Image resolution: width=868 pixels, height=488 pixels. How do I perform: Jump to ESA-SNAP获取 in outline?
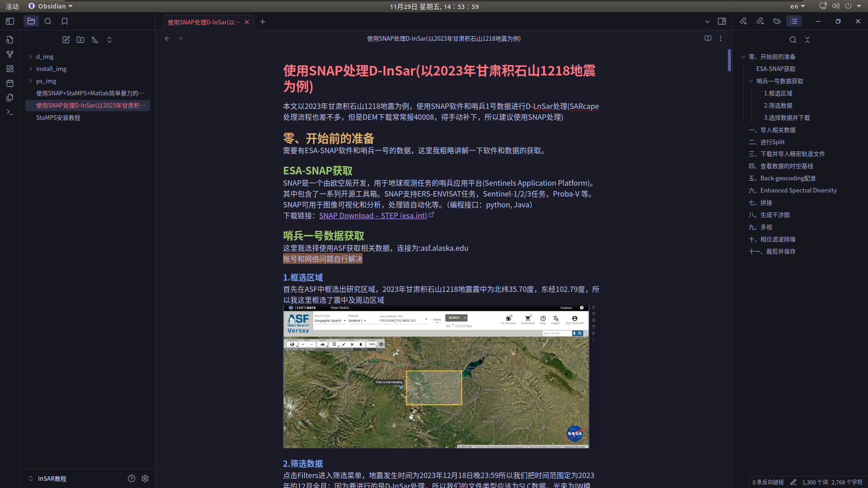[776, 69]
